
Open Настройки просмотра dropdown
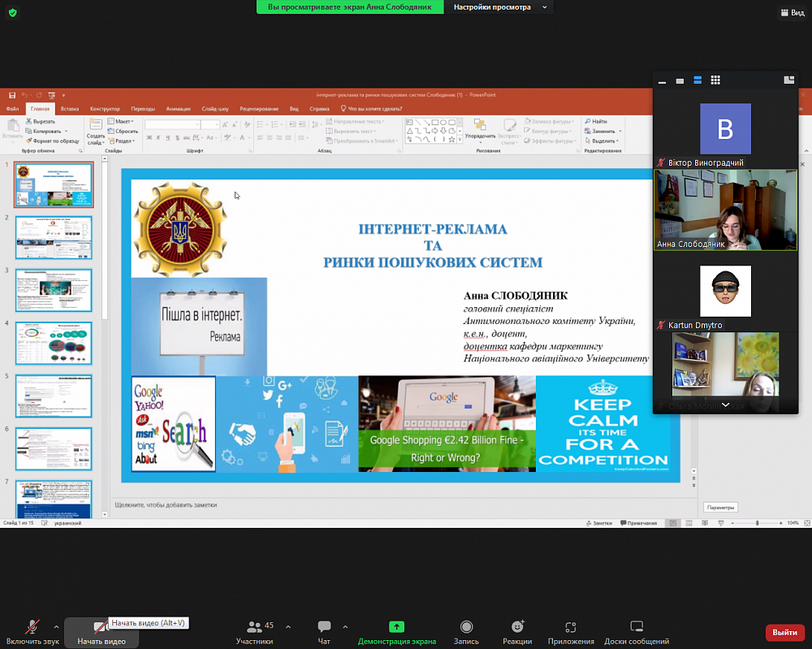click(499, 7)
